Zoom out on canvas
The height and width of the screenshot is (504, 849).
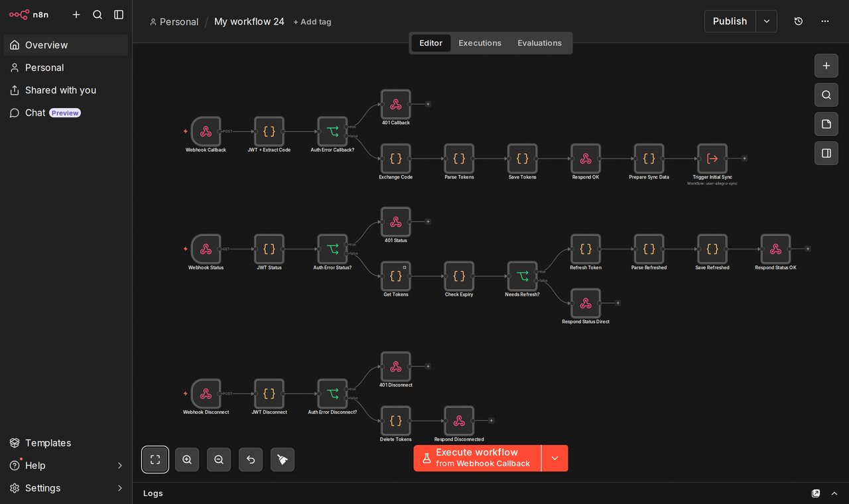tap(219, 460)
